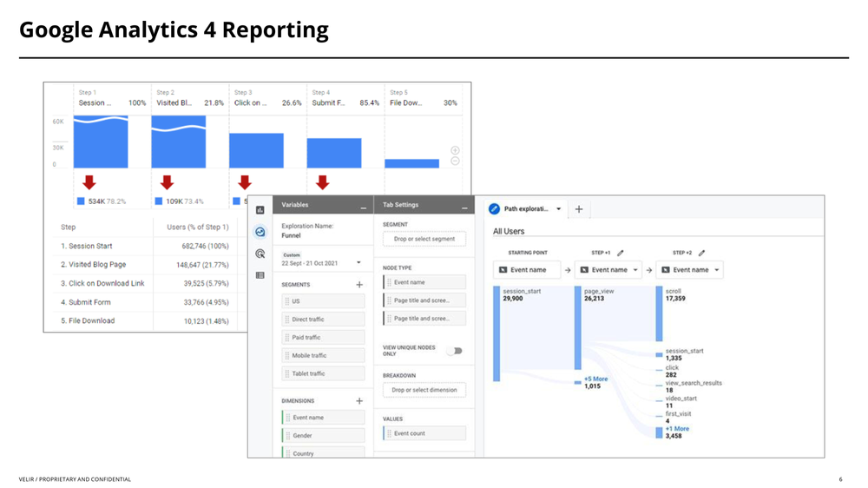Click the 109K abandonment legend swatch
The height and width of the screenshot is (488, 868).
click(159, 201)
